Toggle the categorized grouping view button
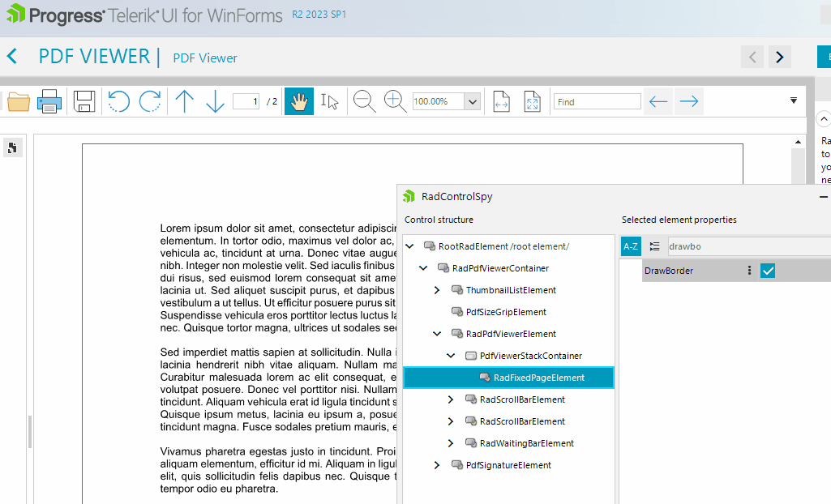Screen dimensions: 831x504 [x=654, y=246]
